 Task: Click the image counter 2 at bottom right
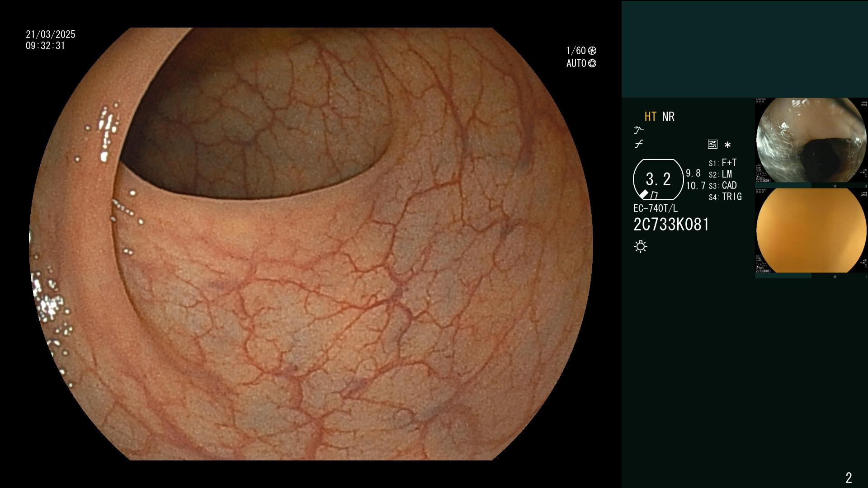click(849, 478)
